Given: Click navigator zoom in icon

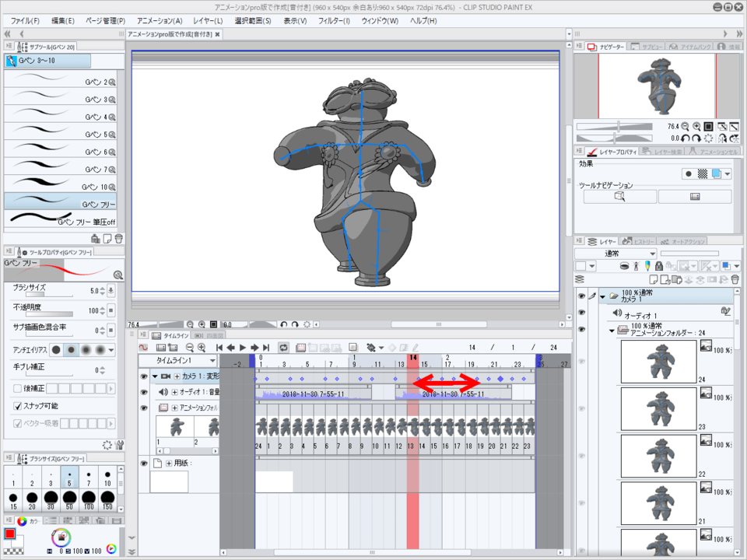Looking at the screenshot, I should pos(696,126).
